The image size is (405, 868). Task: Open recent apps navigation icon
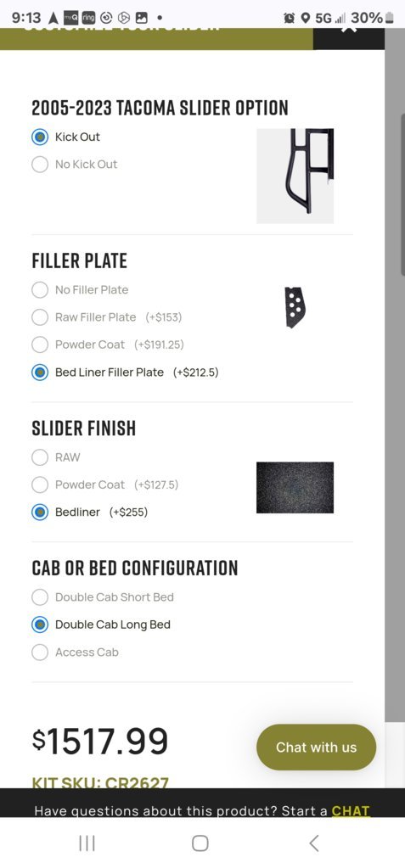click(87, 843)
